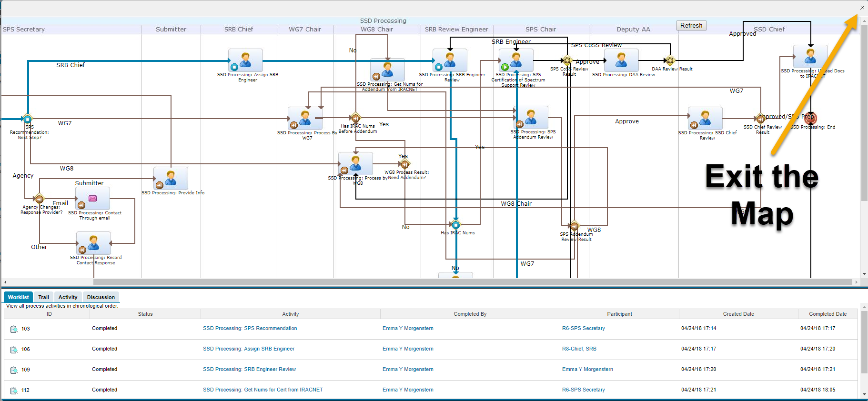Click the Upload Docs to IRACNET activity icon
This screenshot has height=401, width=868.
click(x=810, y=57)
